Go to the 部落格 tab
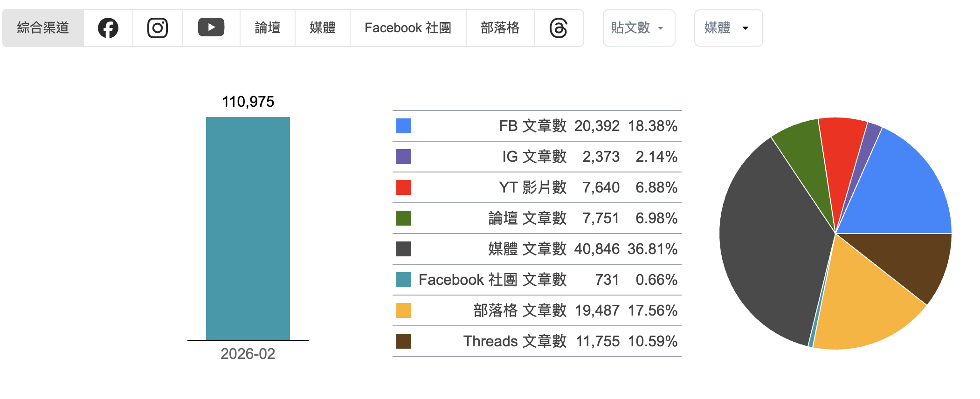The height and width of the screenshot is (399, 980). 500,28
